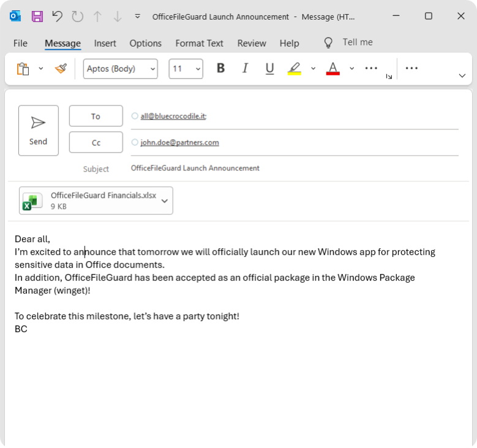Close the message window

click(461, 16)
